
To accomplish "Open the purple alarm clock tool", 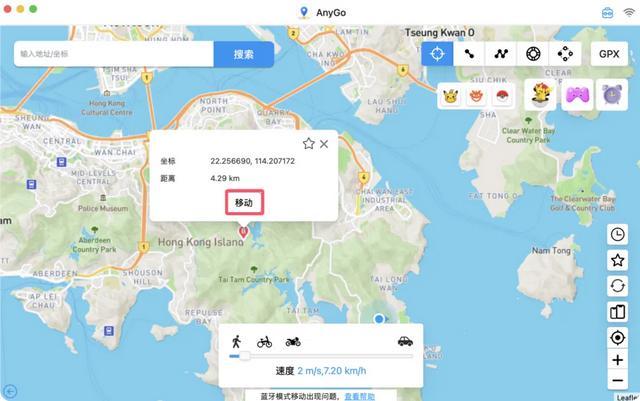I will 612,95.
